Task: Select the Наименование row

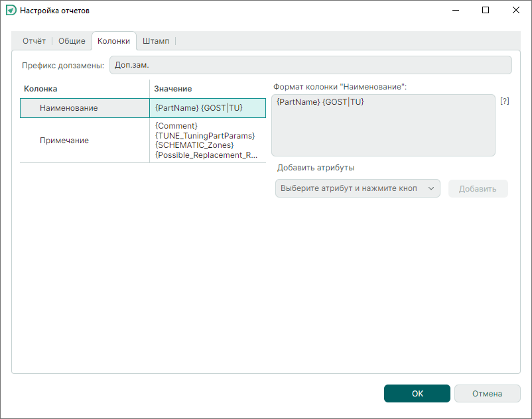Action: [x=85, y=108]
